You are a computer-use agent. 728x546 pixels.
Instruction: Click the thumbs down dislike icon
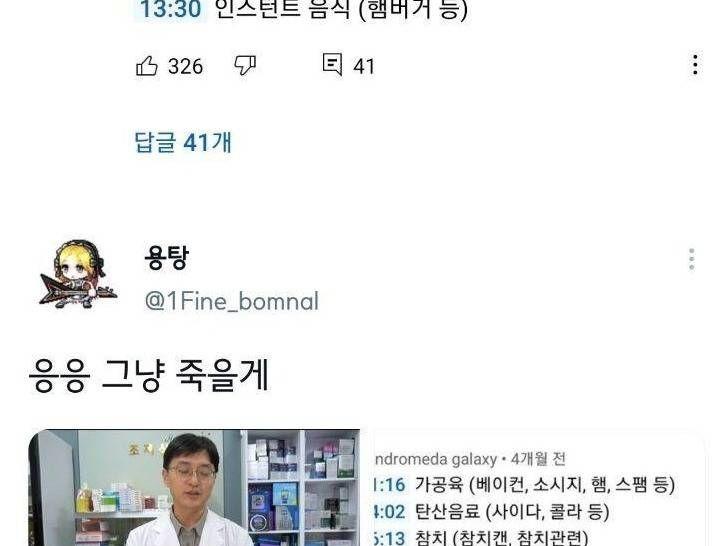coord(245,65)
